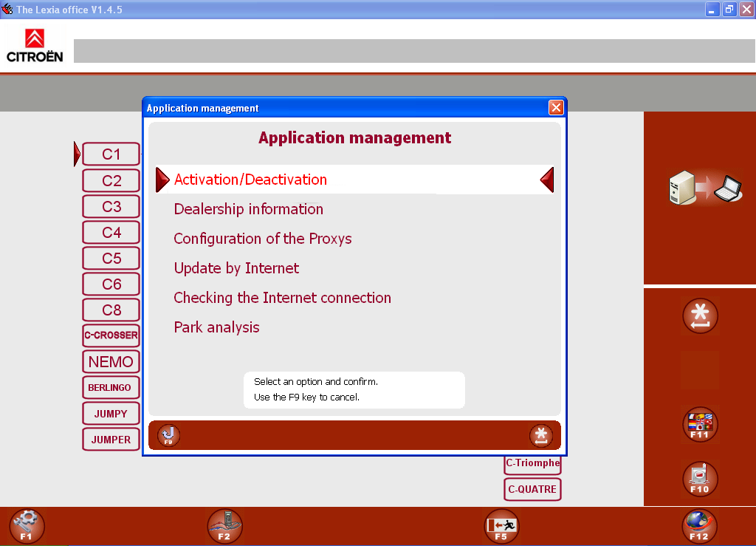The image size is (756, 546).
Task: Click the "Use the F9 key to cancel." text
Action: click(306, 397)
